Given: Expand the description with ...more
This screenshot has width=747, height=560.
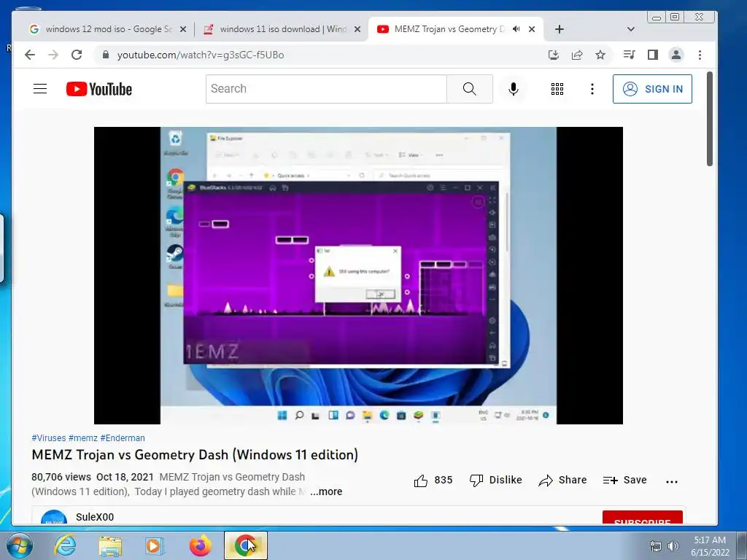Looking at the screenshot, I should click(326, 491).
